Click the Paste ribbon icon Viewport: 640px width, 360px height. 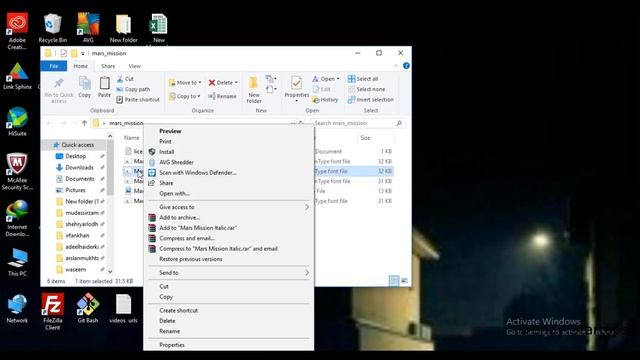(104, 87)
